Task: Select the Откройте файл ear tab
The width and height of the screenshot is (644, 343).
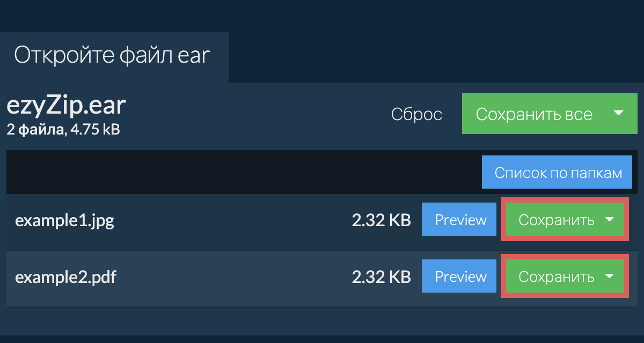Action: (x=112, y=56)
